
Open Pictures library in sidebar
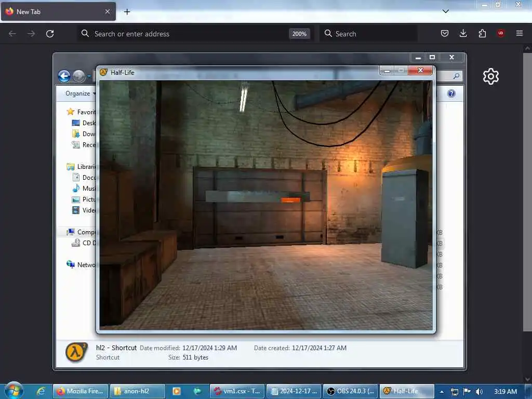[84, 199]
